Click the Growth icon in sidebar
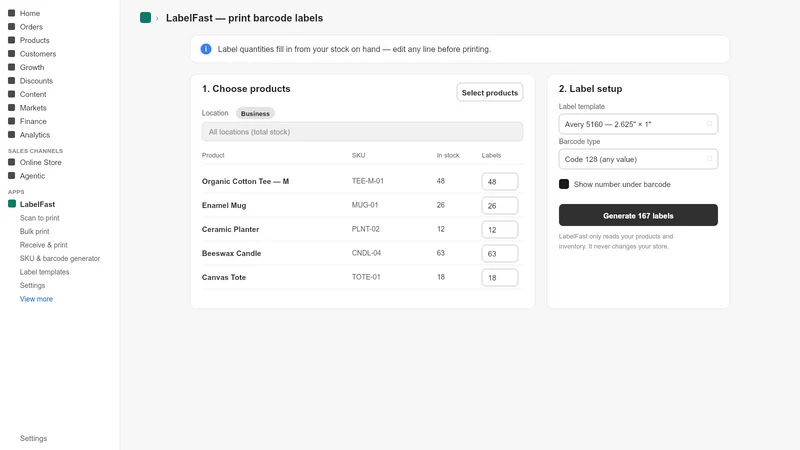800x450 pixels. (x=11, y=67)
